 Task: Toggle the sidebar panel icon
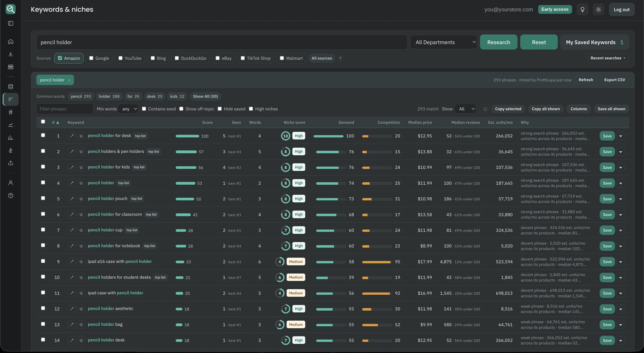point(11,23)
